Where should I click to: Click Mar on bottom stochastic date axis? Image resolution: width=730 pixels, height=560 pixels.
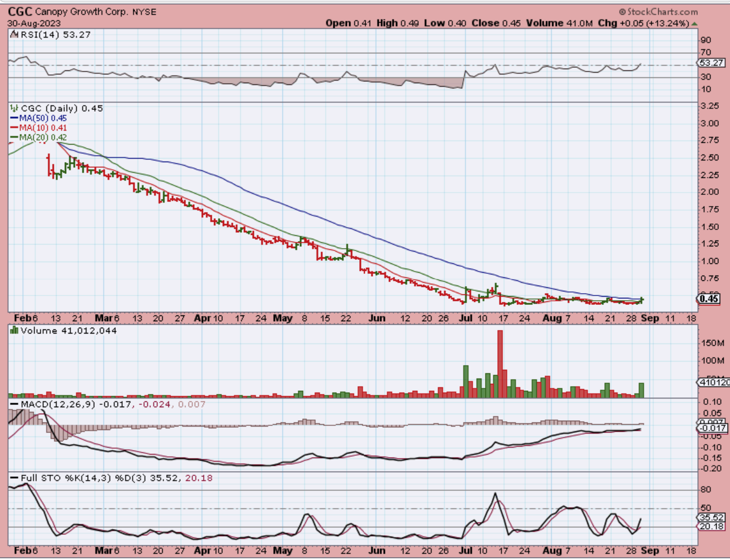(x=104, y=551)
